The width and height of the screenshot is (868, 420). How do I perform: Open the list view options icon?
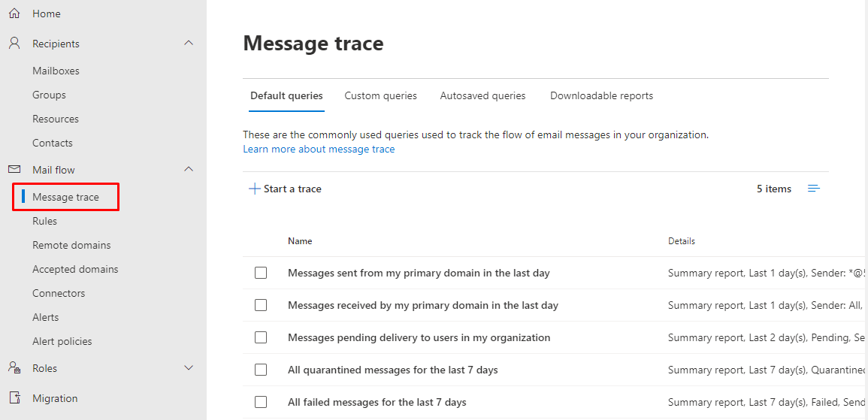click(x=813, y=189)
